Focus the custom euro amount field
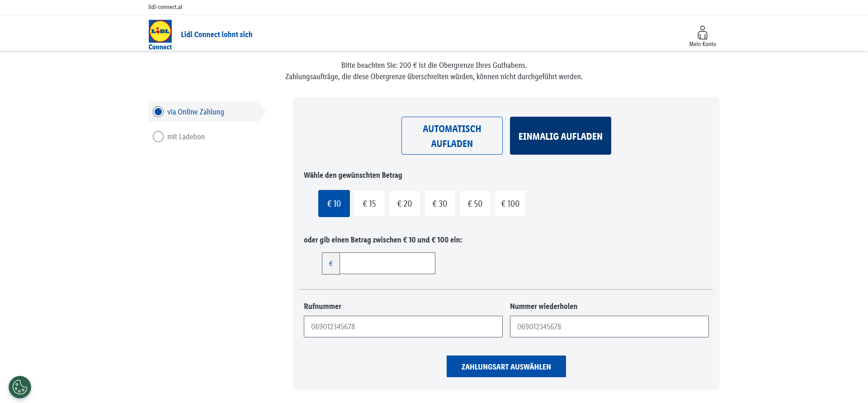This screenshot has width=868, height=403. point(387,263)
